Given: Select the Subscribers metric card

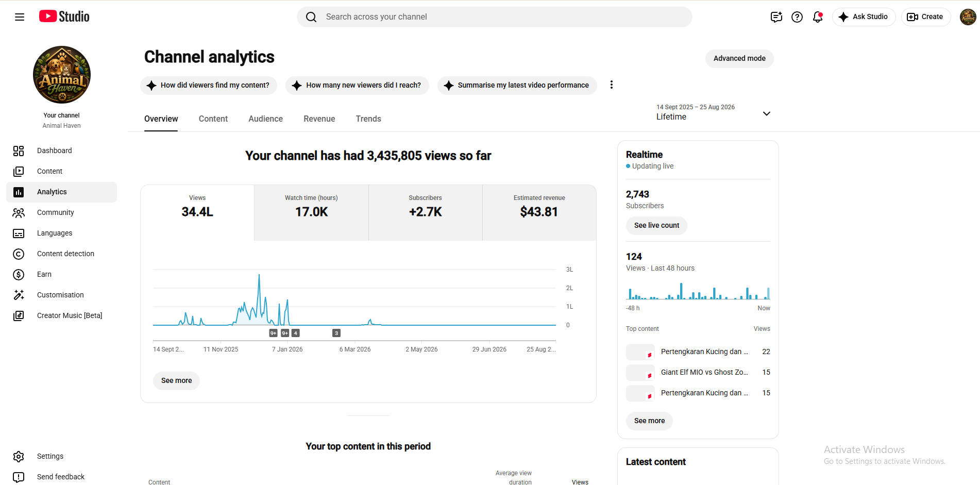Looking at the screenshot, I should (426, 212).
